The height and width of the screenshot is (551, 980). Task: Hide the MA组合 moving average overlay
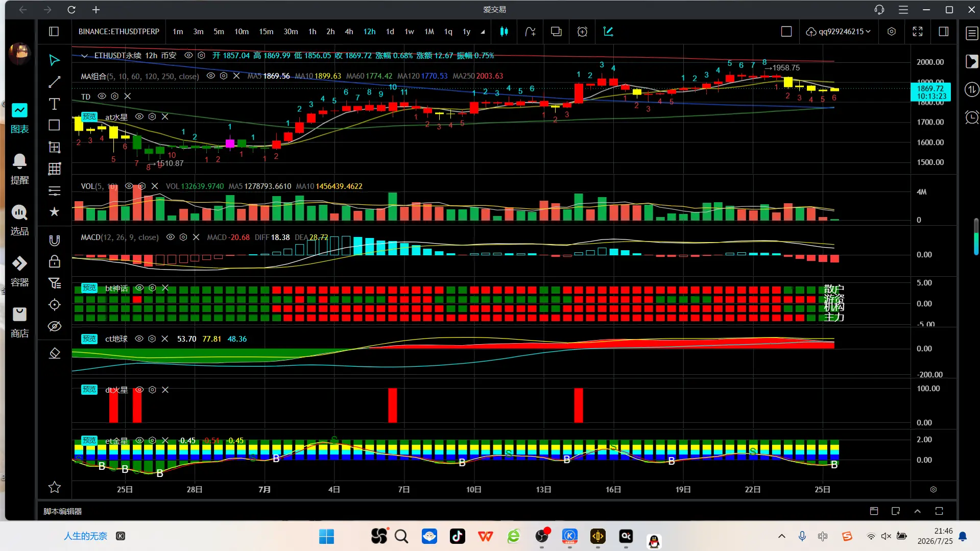[x=210, y=76]
